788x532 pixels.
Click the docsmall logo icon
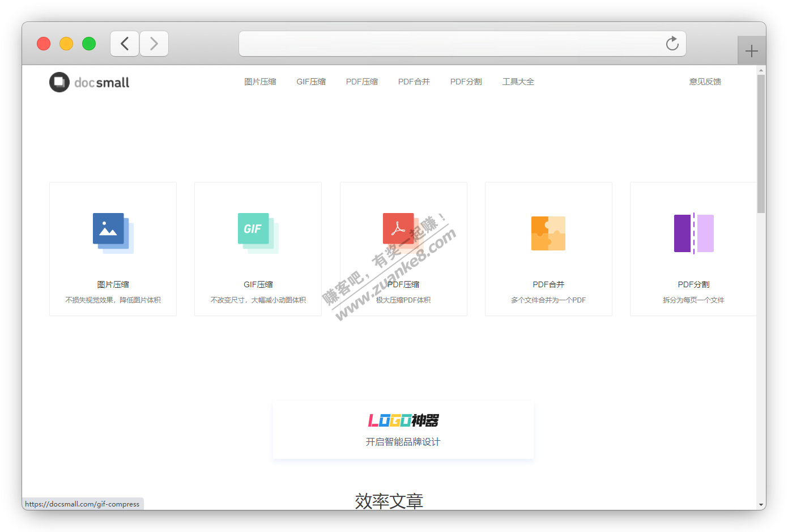pyautogui.click(x=59, y=82)
